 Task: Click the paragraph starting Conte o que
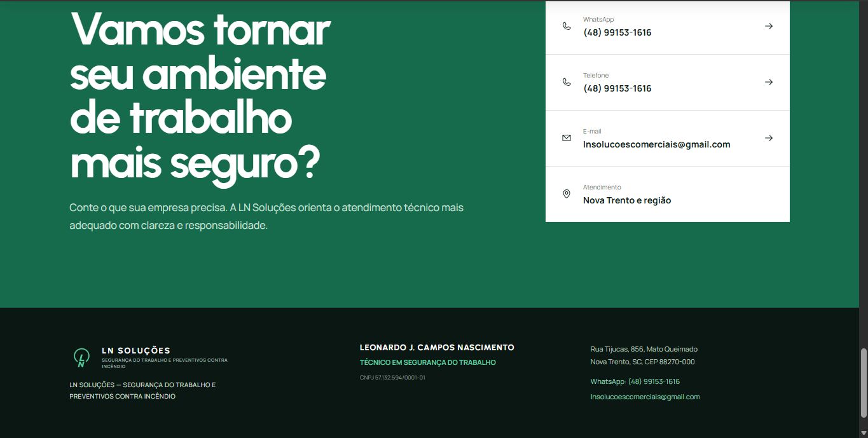(266, 217)
